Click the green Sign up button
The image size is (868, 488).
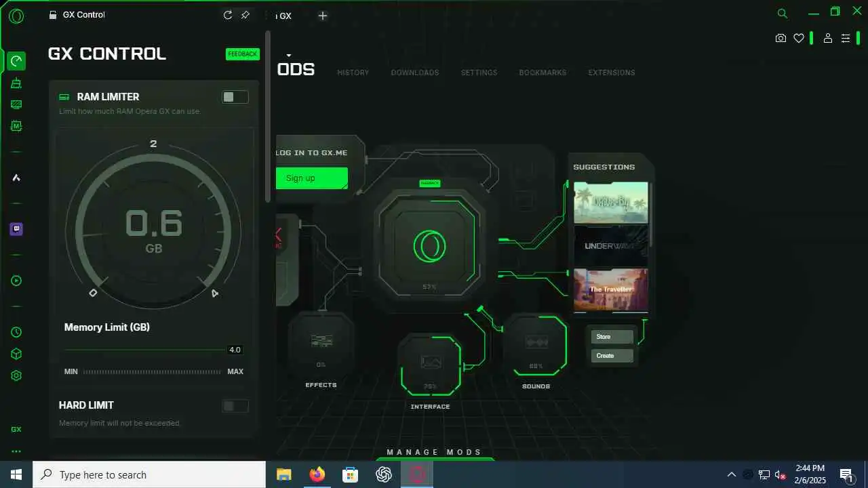pos(312,178)
